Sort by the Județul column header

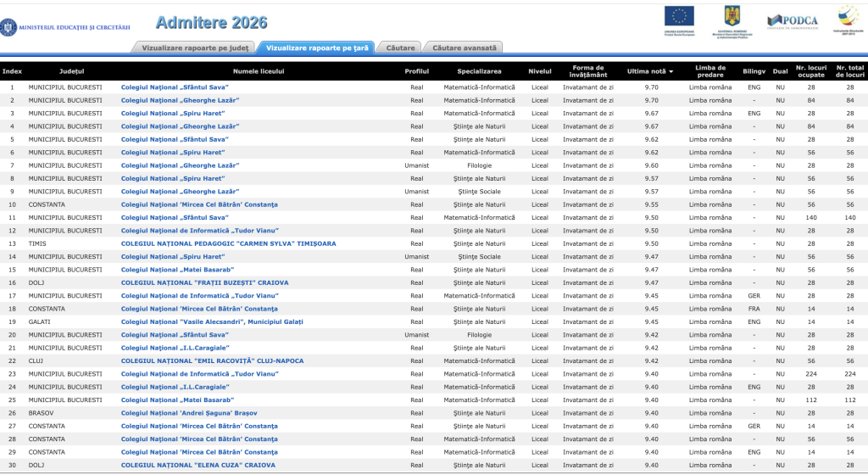click(72, 71)
